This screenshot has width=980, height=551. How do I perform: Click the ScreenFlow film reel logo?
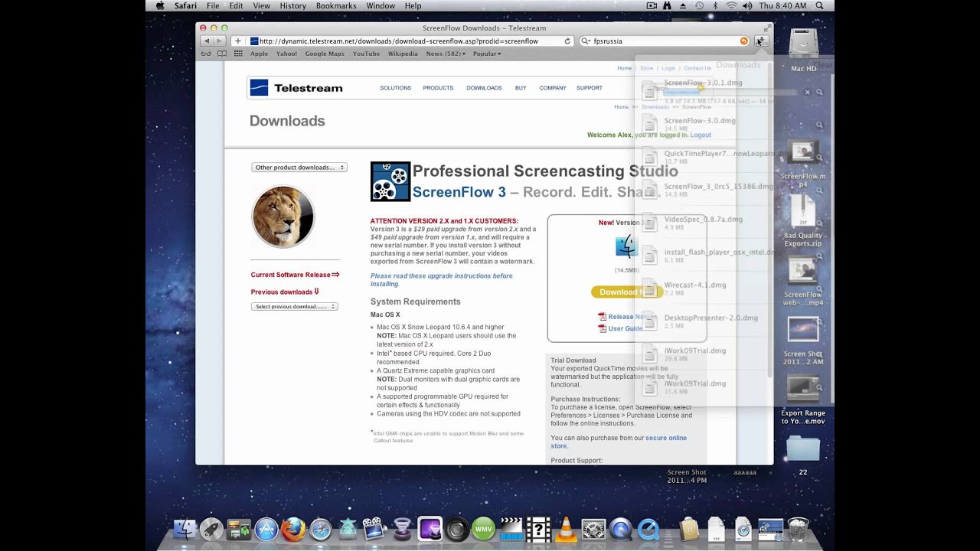[390, 181]
